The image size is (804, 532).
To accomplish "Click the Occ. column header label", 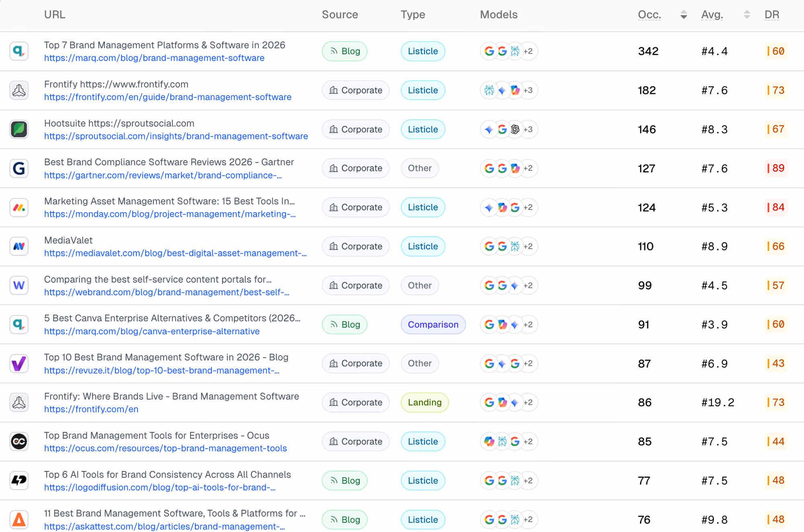I will click(650, 15).
